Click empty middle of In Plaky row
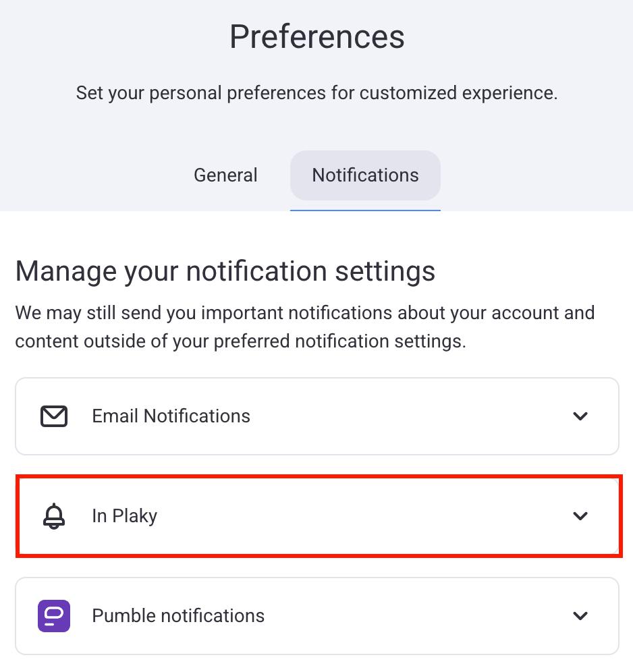Screen dimensions: 633x672 coord(364,516)
